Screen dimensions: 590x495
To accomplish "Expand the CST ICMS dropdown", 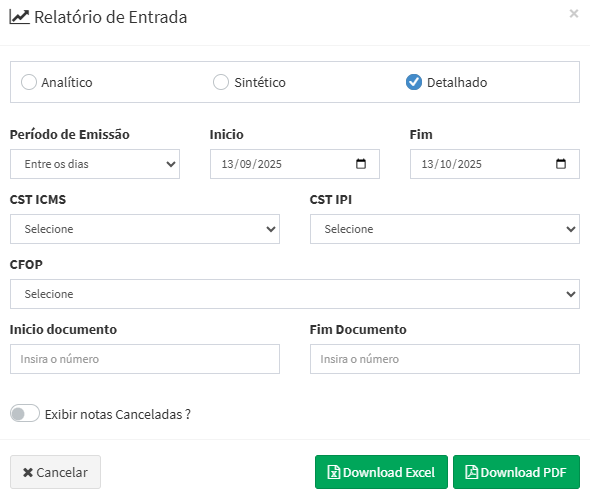I will point(145,229).
